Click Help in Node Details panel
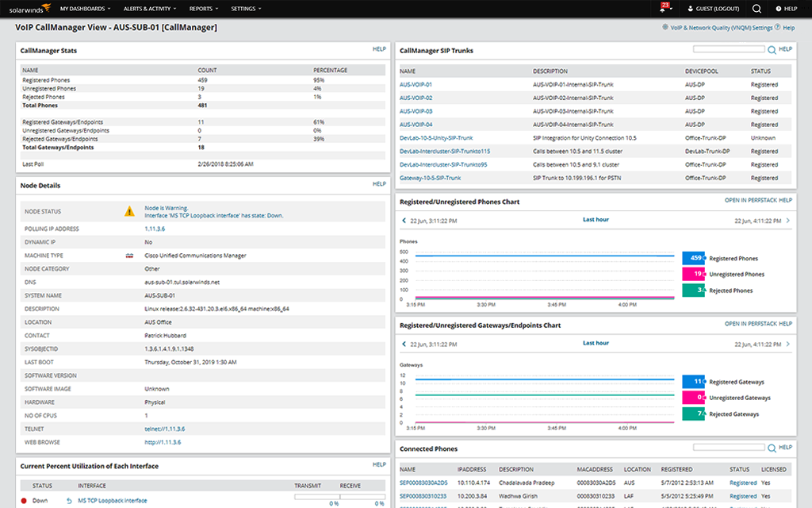The image size is (812, 508). (379, 184)
